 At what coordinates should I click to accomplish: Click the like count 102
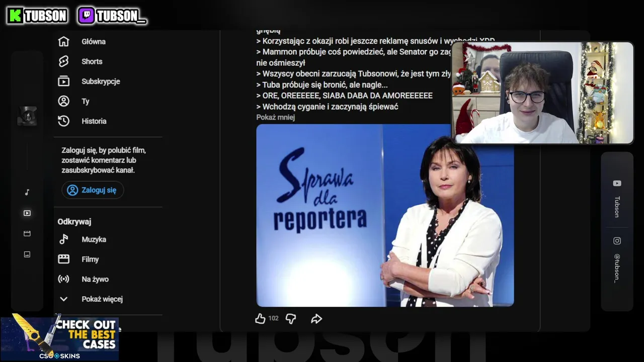[273, 318]
